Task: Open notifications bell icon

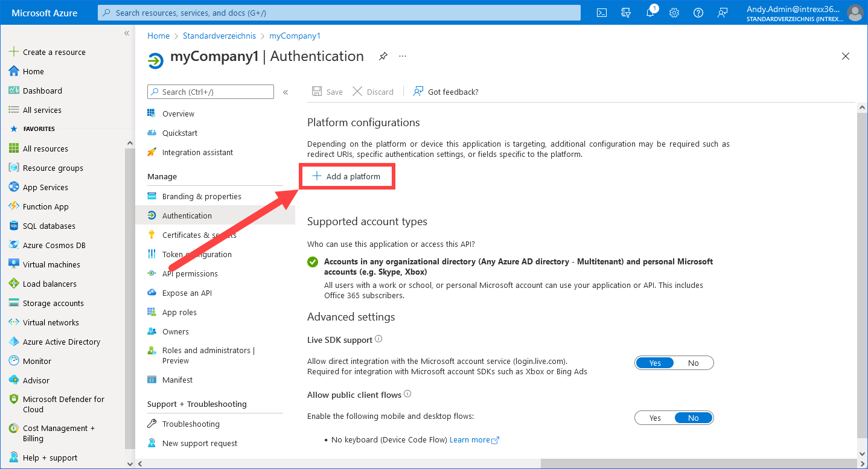Action: [x=650, y=12]
